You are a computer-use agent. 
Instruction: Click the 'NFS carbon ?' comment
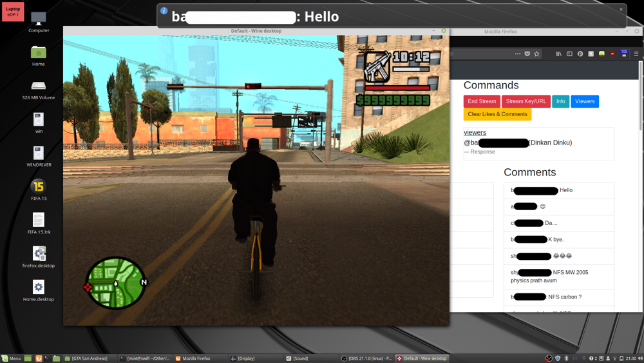559,297
